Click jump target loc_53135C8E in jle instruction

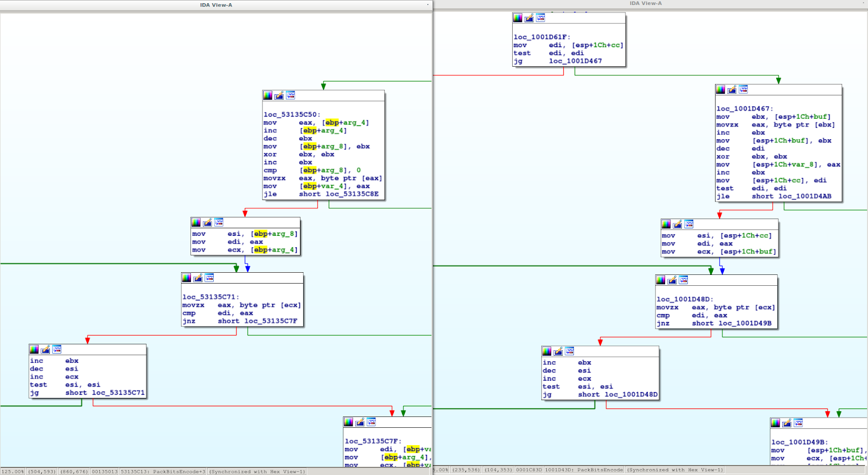click(352, 194)
